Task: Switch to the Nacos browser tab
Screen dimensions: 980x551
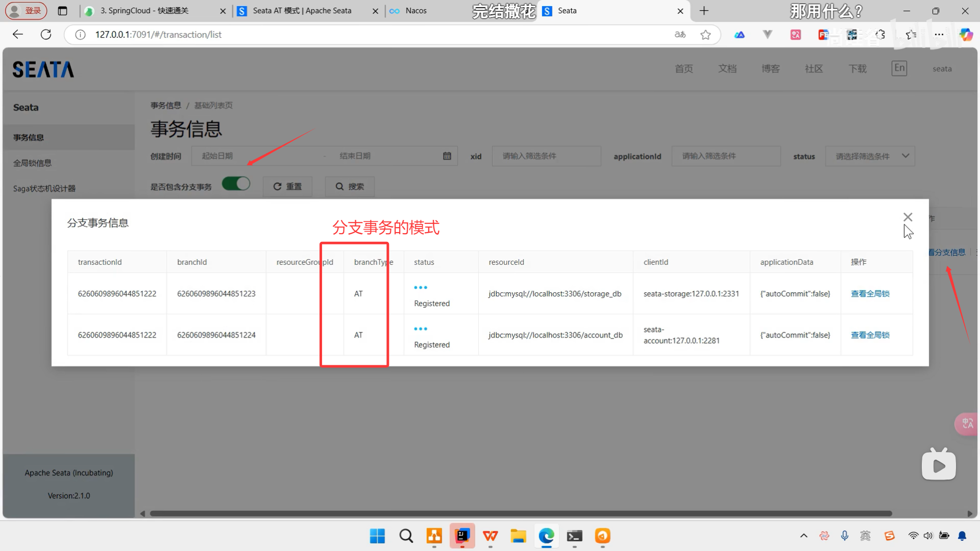Action: (416, 11)
